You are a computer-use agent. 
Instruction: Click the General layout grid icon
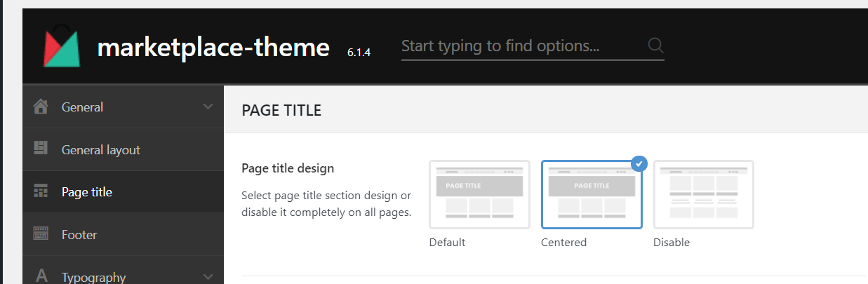click(x=41, y=149)
